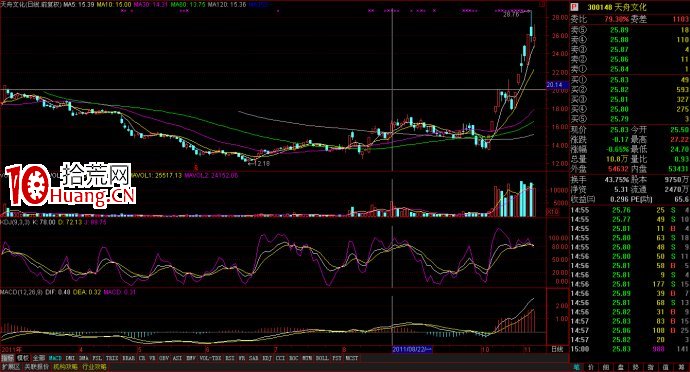Image resolution: width=690 pixels, height=372 pixels.
Task: Switch indicator to MACD
Action: tap(55, 358)
